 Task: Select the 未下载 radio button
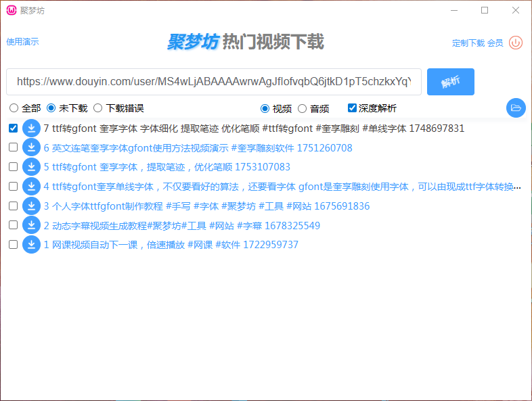[x=51, y=108]
